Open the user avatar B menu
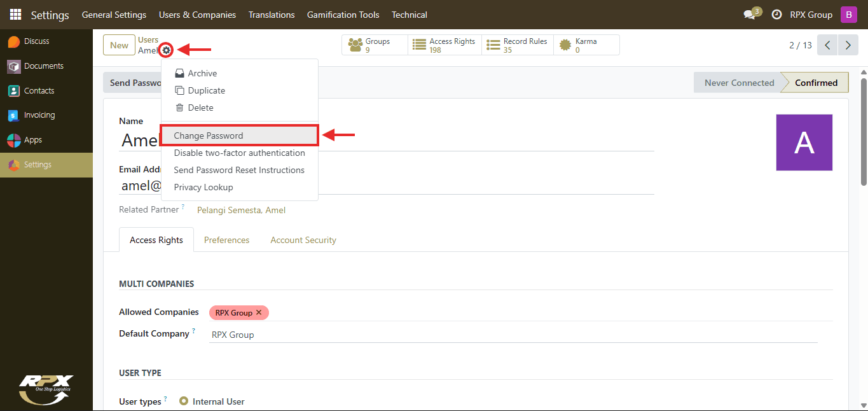 [849, 15]
